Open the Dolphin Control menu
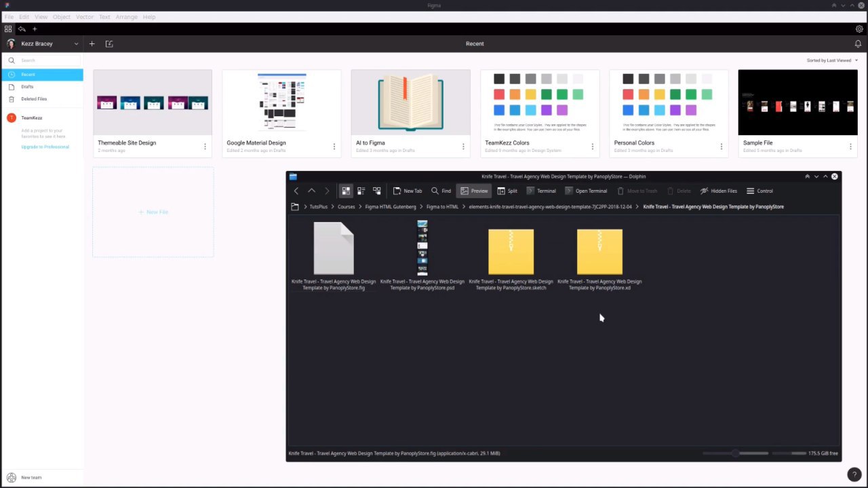Image resolution: width=868 pixels, height=488 pixels. click(x=759, y=191)
